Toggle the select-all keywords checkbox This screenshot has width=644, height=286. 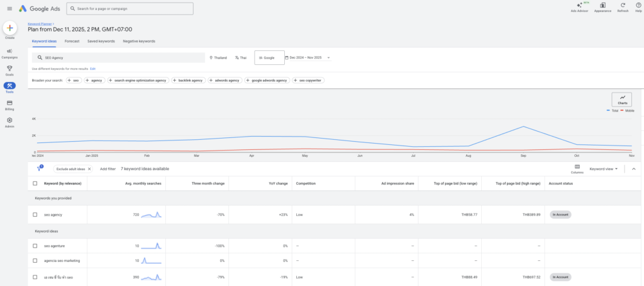tap(35, 183)
